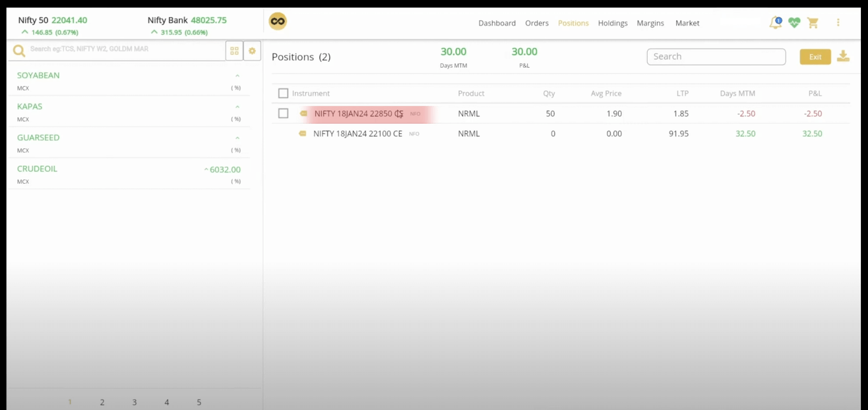Viewport: 868px width, 410px height.
Task: Click the download positions icon
Action: point(843,56)
